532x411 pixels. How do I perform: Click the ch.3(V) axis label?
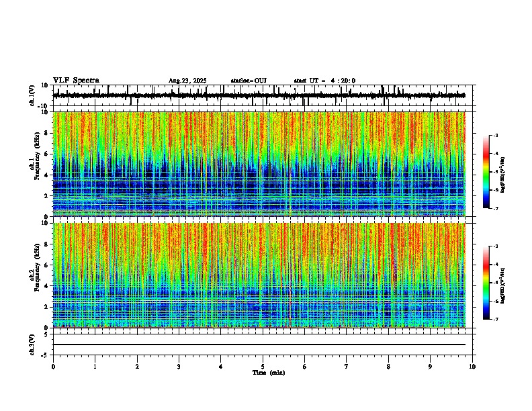(32, 345)
